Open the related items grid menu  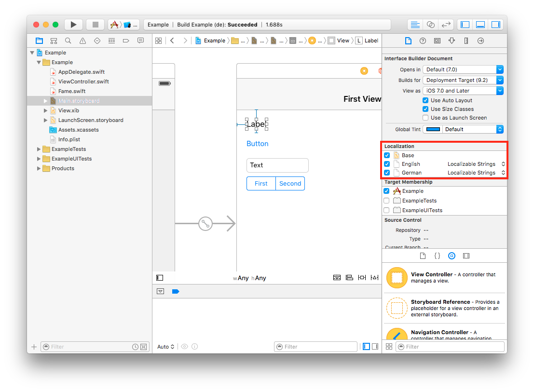point(158,41)
